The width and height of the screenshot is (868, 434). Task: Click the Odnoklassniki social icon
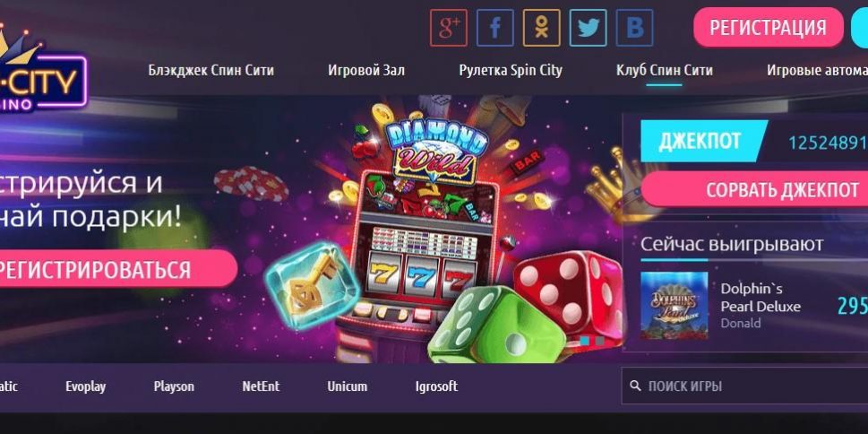coord(541,28)
